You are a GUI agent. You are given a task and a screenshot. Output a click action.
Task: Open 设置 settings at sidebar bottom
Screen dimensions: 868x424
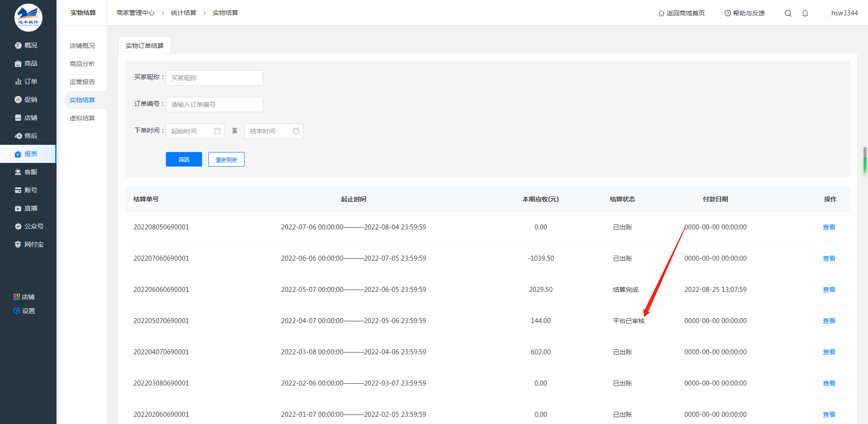[24, 311]
